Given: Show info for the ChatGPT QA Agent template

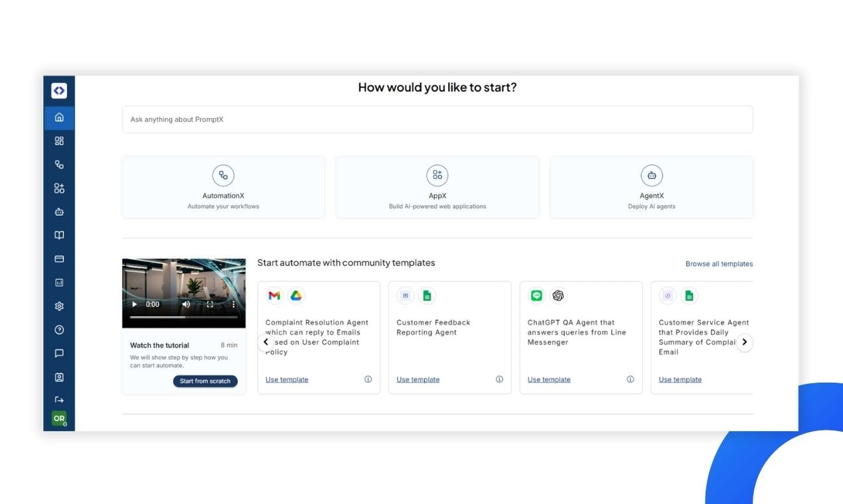Looking at the screenshot, I should click(x=630, y=379).
